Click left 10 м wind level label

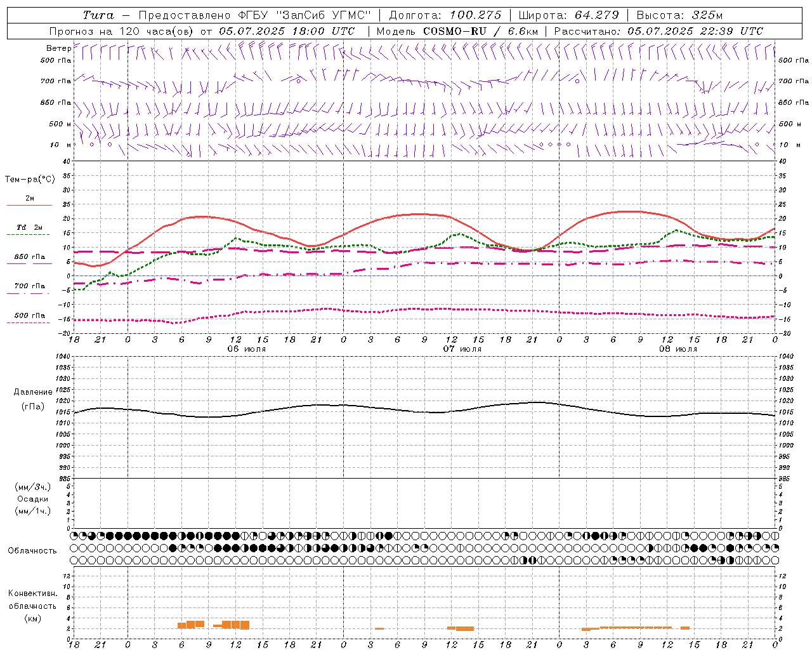(x=61, y=145)
